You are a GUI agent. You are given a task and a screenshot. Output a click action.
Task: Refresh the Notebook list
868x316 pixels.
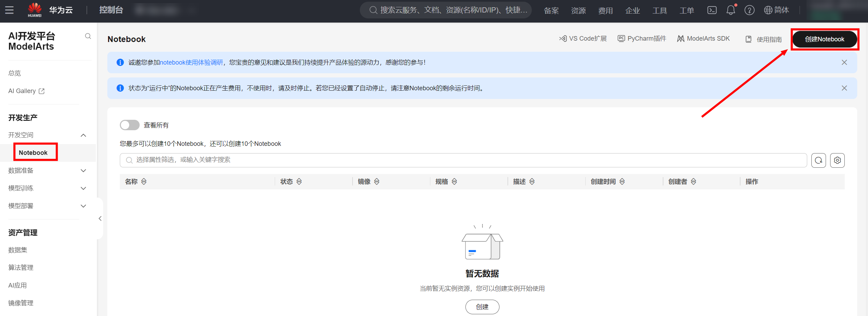click(818, 160)
